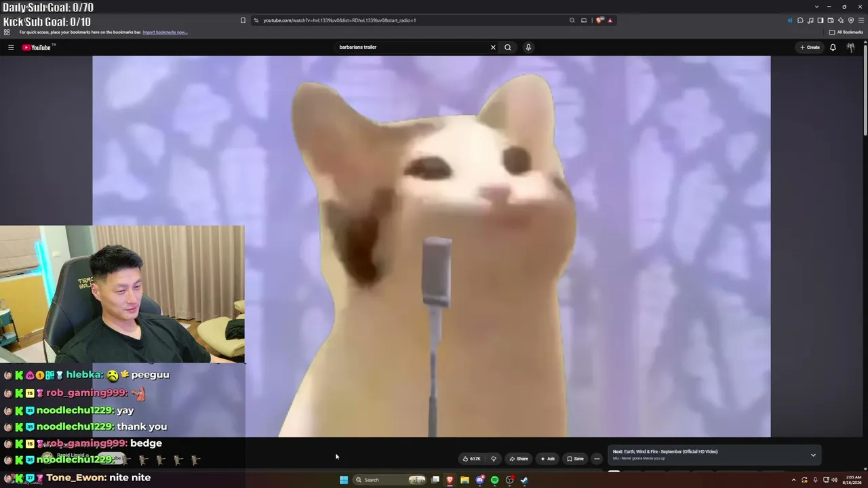Open the All Bookmarks folder
The height and width of the screenshot is (488, 868).
point(846,32)
